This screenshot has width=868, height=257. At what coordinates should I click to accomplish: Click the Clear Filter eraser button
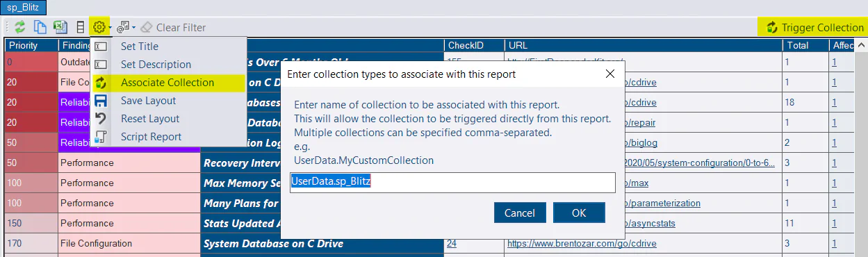click(173, 28)
